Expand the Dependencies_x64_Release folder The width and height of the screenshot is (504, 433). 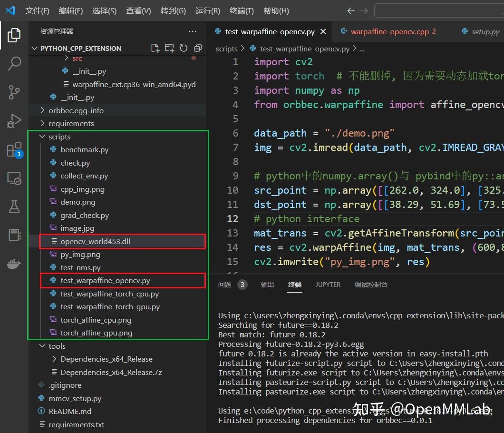[107, 359]
